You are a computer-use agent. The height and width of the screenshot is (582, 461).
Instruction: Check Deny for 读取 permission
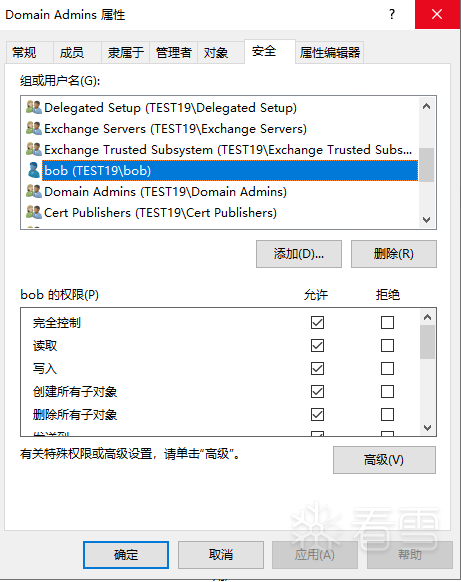tap(387, 346)
